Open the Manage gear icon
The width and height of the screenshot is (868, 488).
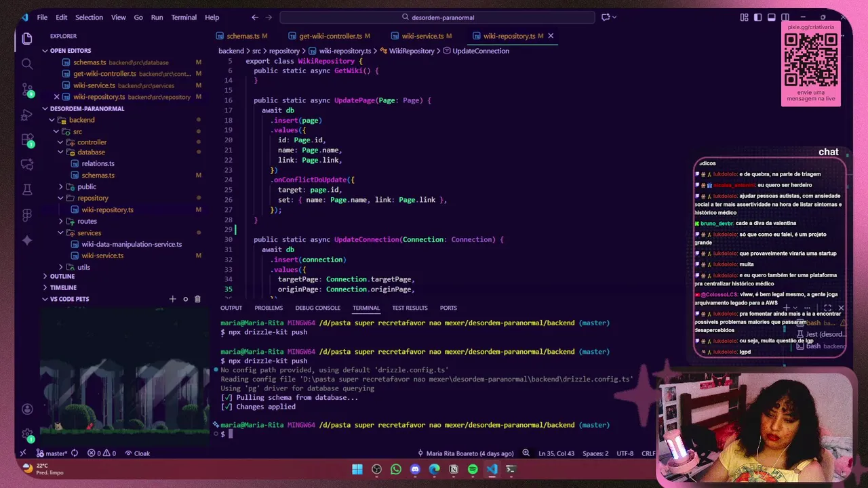coord(27,434)
